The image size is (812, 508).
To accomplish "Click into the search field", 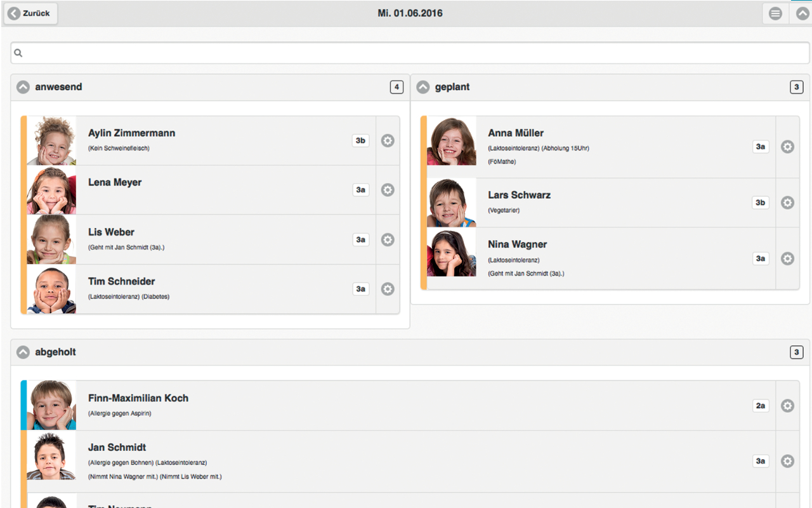I will 410,53.
